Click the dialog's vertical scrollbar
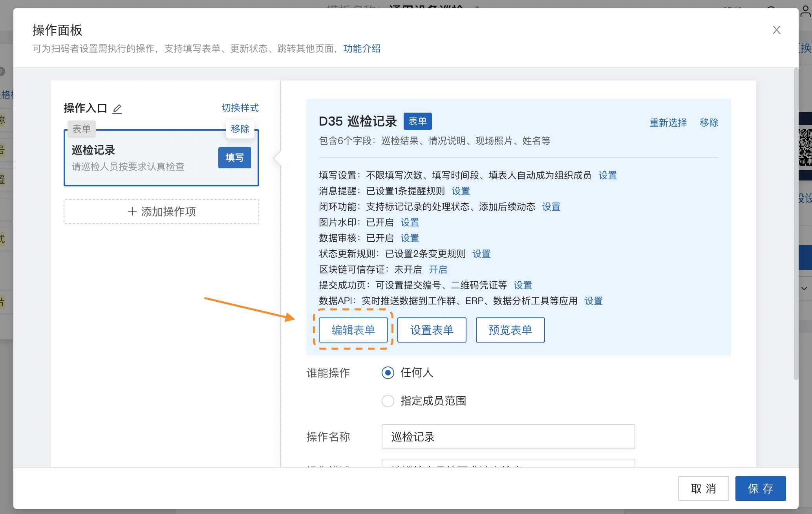 pyautogui.click(x=796, y=224)
